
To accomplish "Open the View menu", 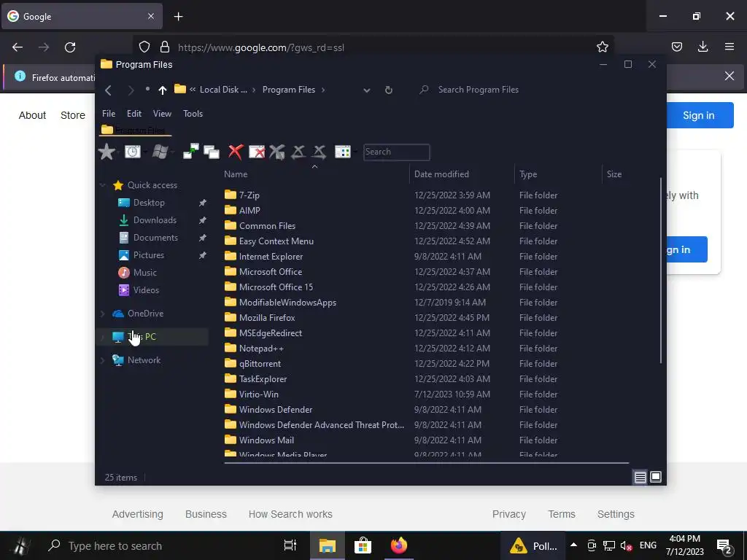I will click(x=162, y=114).
